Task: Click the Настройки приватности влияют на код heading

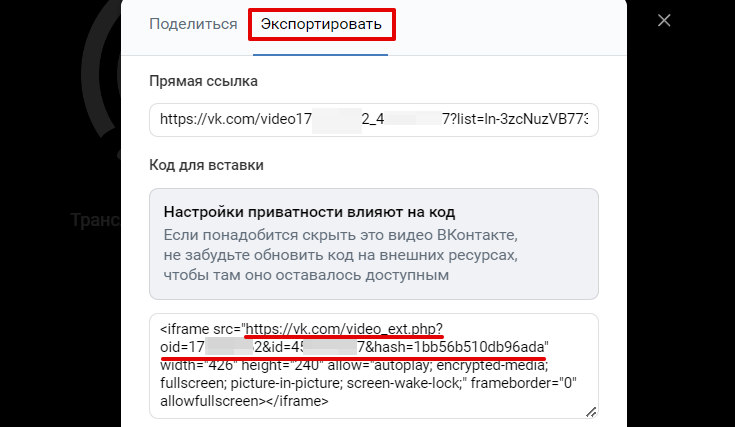Action: pos(309,212)
